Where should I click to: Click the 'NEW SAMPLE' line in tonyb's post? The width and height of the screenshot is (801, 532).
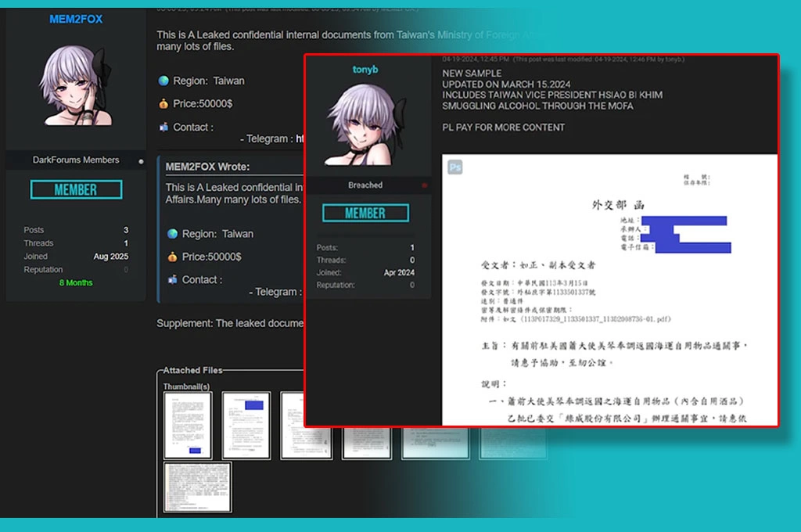point(472,73)
